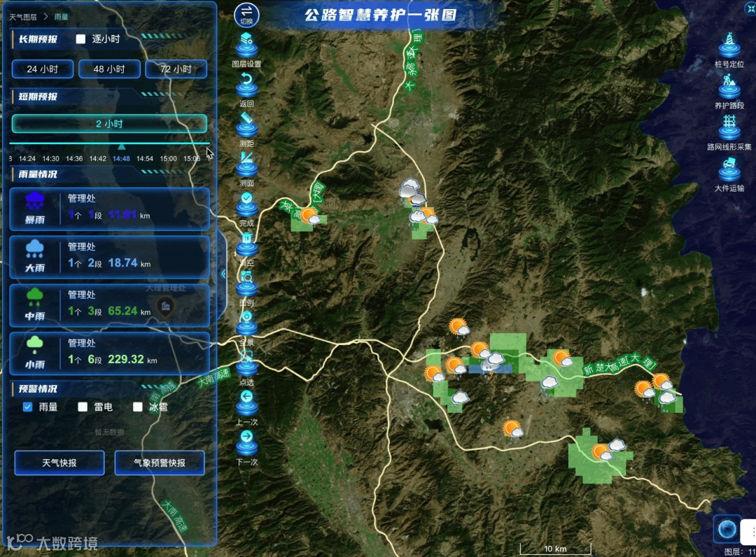Select the 测面 area measuring tool
This screenshot has height=557, width=756.
point(246,164)
